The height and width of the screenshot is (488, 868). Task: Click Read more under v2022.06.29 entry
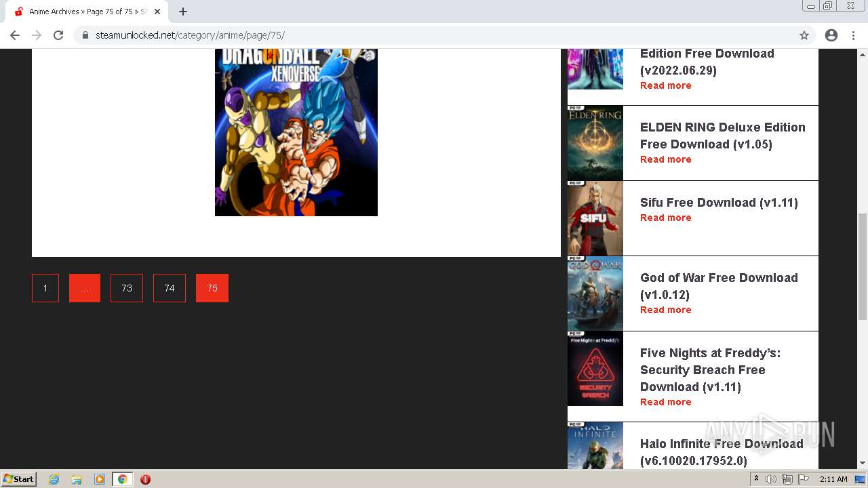666,85
